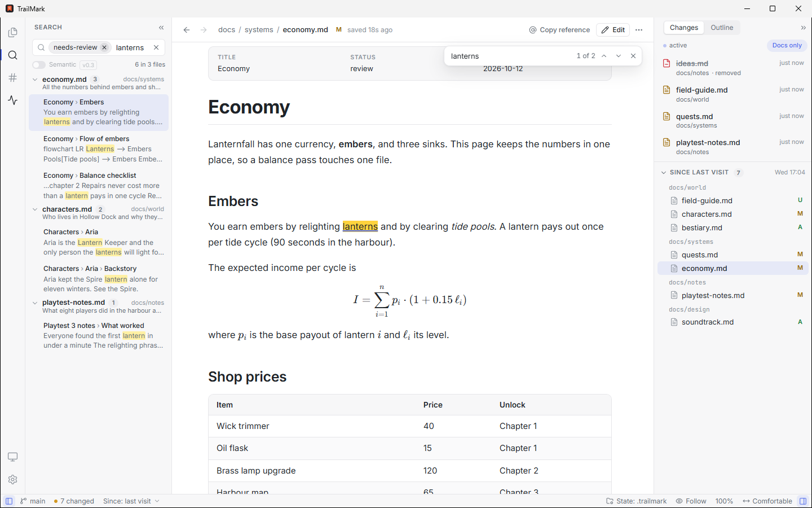The height and width of the screenshot is (508, 812).
Task: Clear the sidebar search query
Action: point(156,47)
